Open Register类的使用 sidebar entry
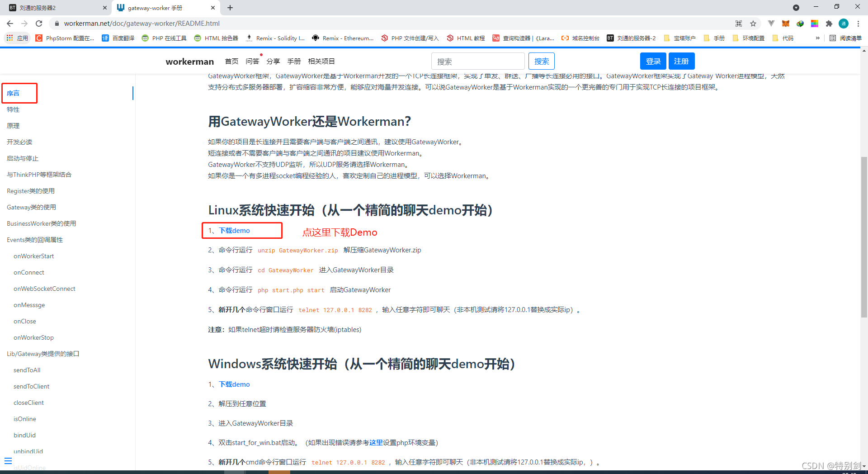 (x=31, y=191)
